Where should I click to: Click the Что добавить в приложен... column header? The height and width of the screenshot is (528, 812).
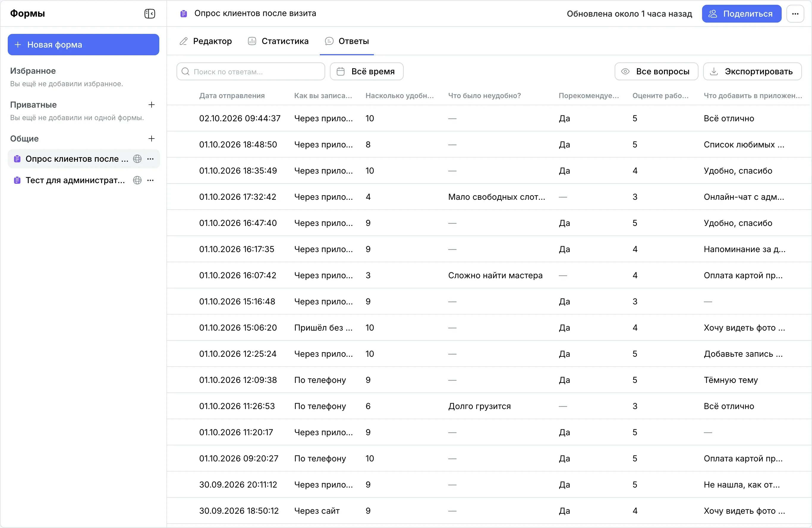(753, 95)
